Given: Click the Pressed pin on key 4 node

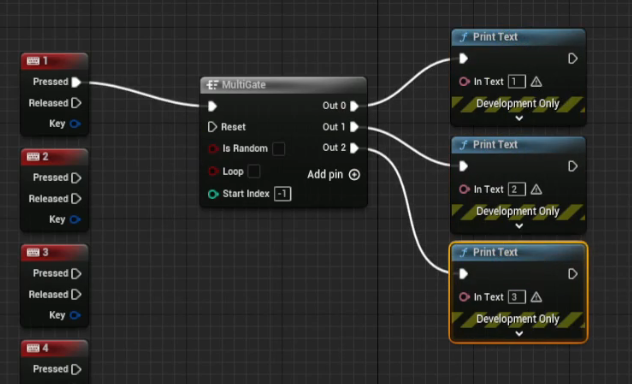Looking at the screenshot, I should 76,369.
